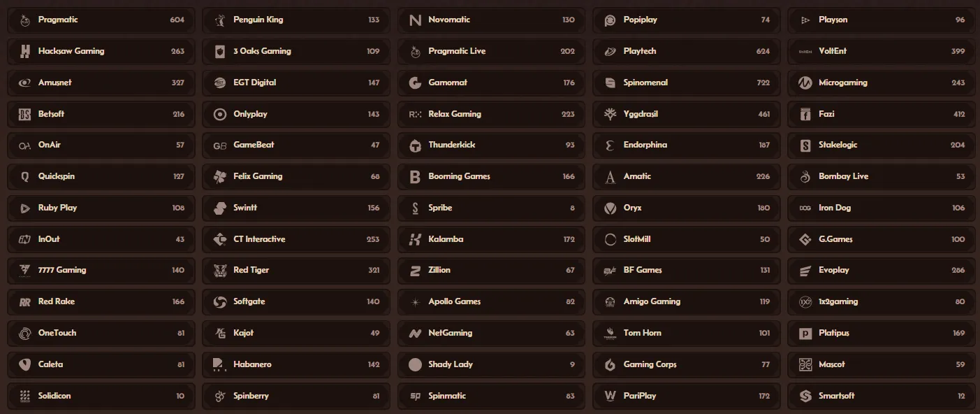Open the Relax Gaming provider tile

click(x=490, y=113)
